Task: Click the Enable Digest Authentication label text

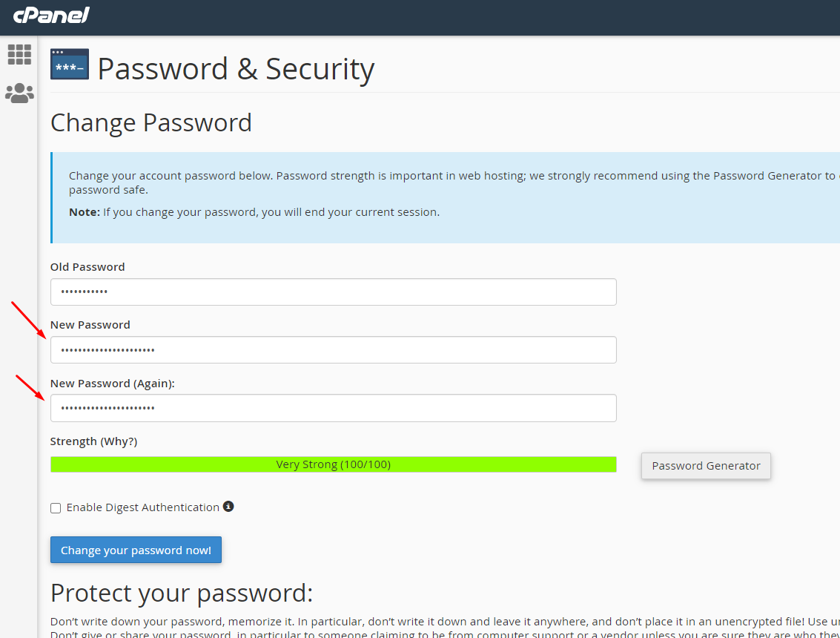Action: coord(142,507)
